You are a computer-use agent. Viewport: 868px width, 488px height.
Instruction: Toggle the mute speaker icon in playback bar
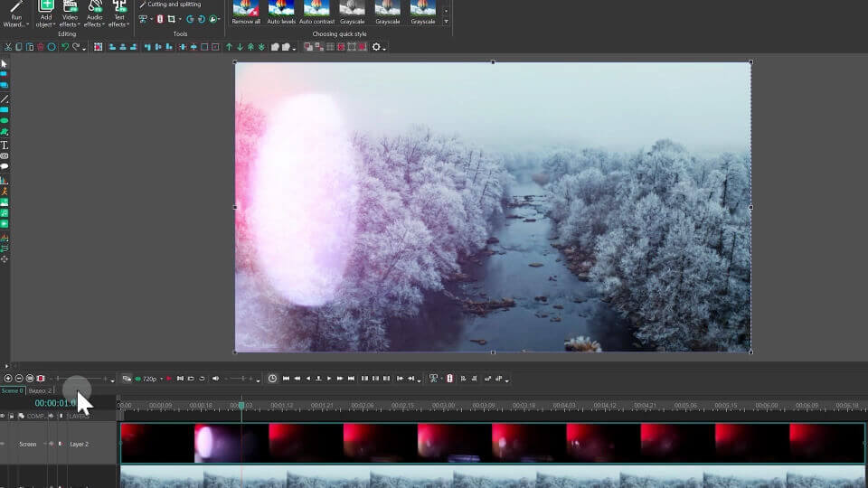tap(215, 379)
